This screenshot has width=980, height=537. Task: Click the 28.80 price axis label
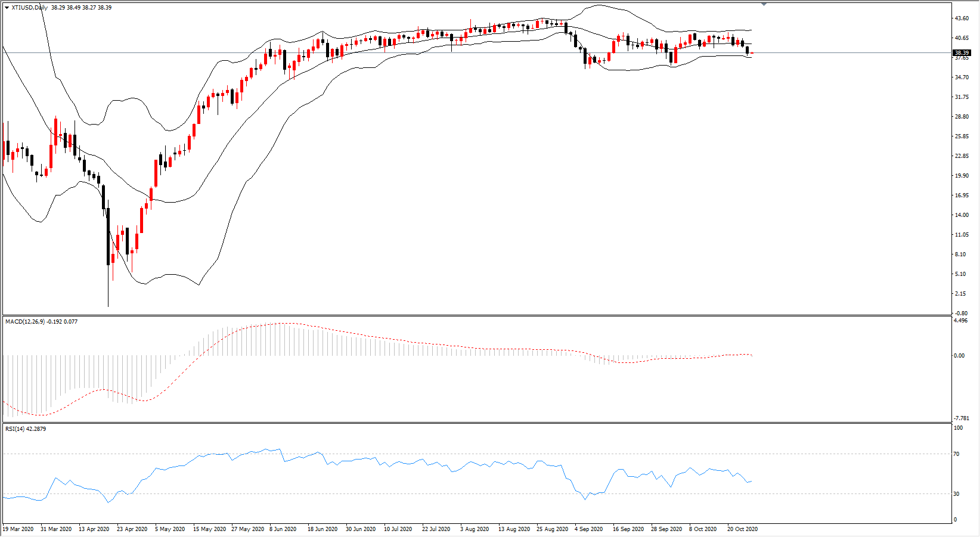point(962,117)
